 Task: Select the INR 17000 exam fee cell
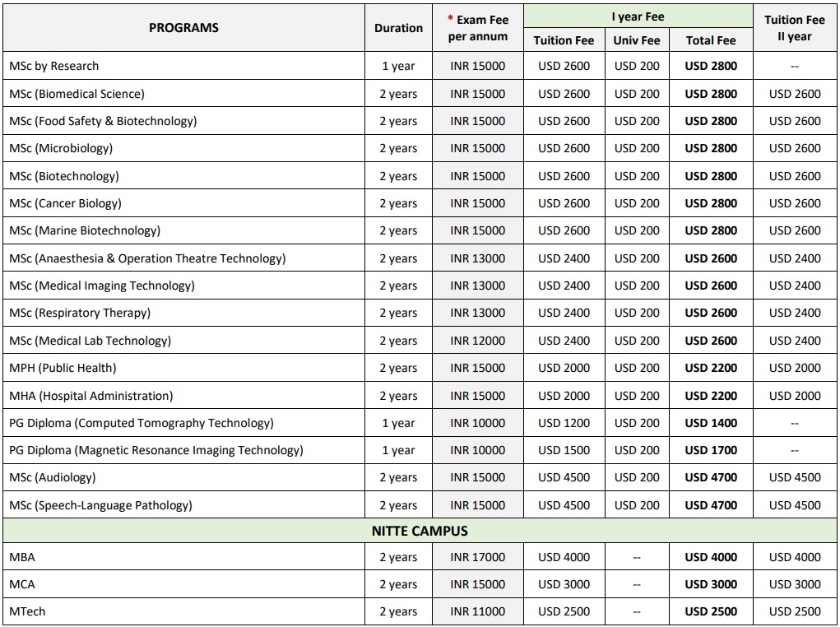(478, 557)
